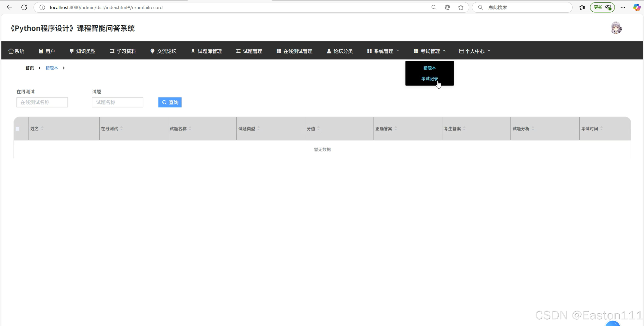Image resolution: width=644 pixels, height=326 pixels.
Task: Select 考试记录 from the submenu
Action: [x=429, y=79]
